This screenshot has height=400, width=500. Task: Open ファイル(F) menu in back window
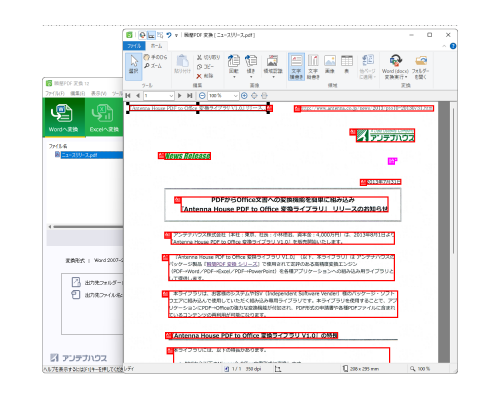coord(55,93)
